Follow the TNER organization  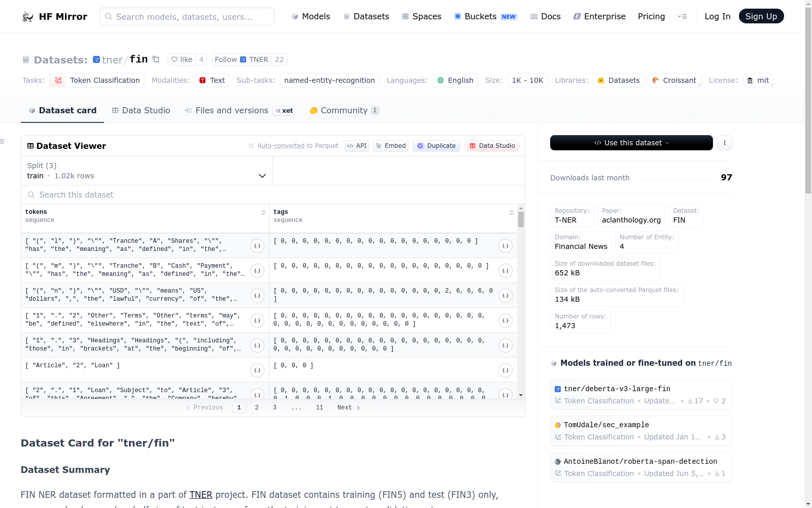pyautogui.click(x=242, y=59)
